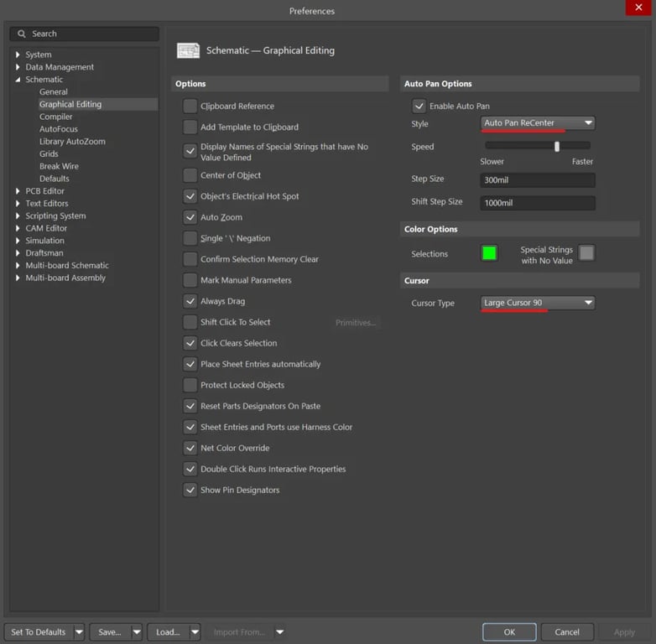
Task: Expand the CAM Editor node
Action: pyautogui.click(x=18, y=228)
